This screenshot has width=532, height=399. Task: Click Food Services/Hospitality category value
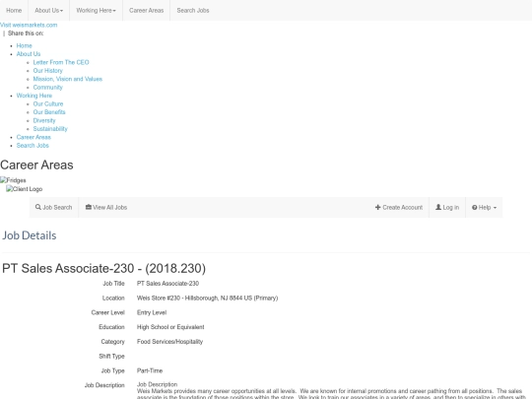coord(169,342)
